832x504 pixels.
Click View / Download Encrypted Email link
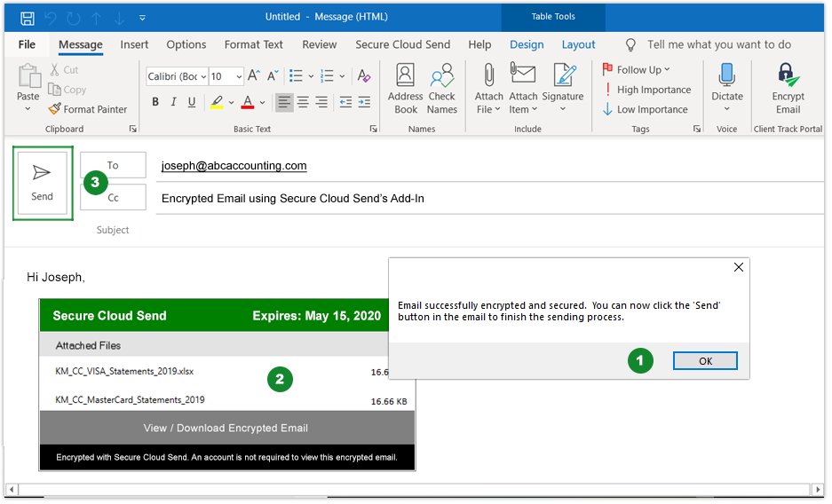pos(226,429)
